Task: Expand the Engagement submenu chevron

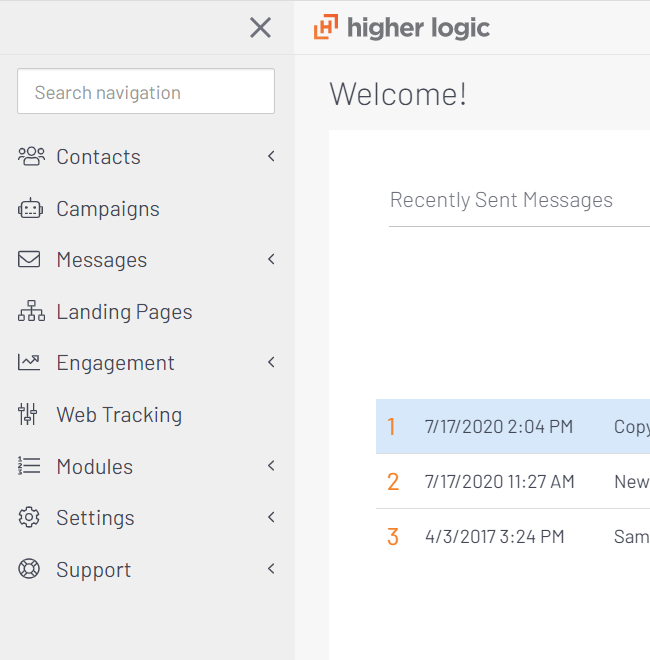Action: [272, 362]
